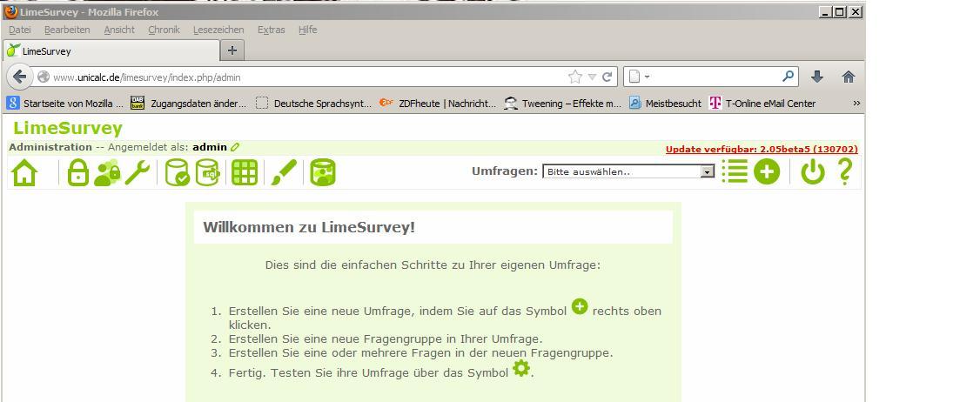Open Firefox downloads arrow icon
This screenshot has height=402, width=980.
tap(817, 77)
